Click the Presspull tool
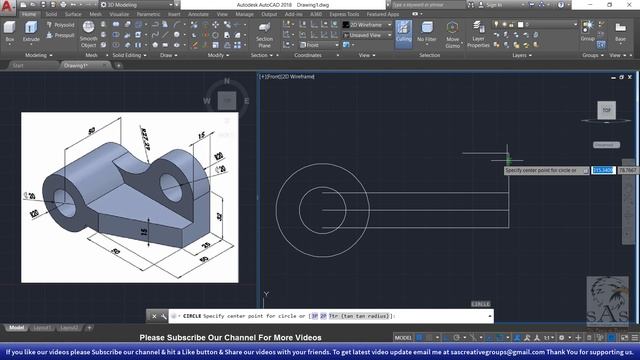Screen dimensions: 640x360 (x=60, y=36)
